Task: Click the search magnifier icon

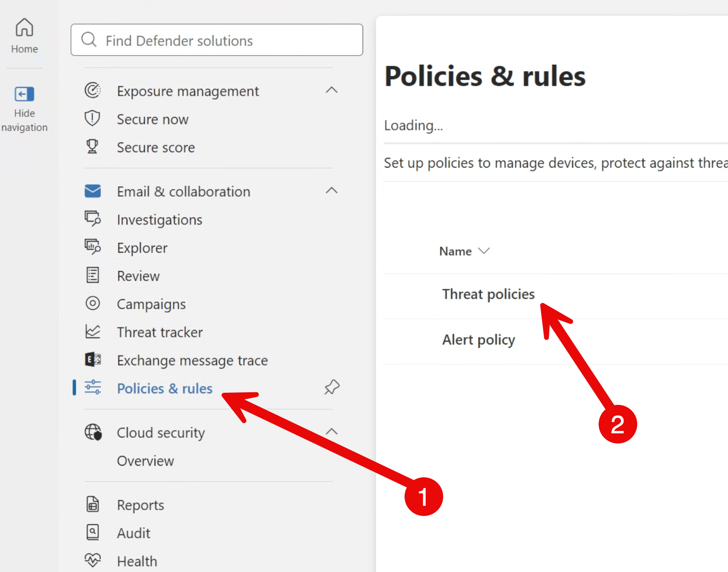Action: (89, 40)
